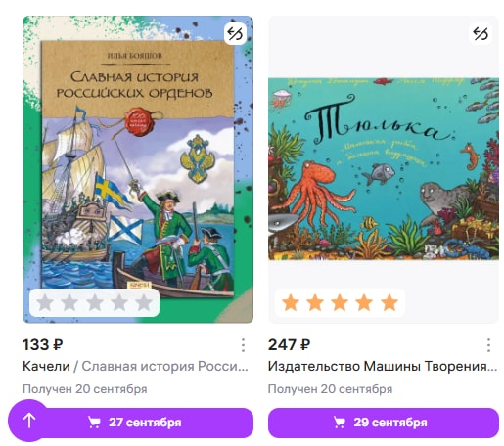The height and width of the screenshot is (446, 504).
Task: Rate Славная история book one star
Action: click(x=45, y=302)
